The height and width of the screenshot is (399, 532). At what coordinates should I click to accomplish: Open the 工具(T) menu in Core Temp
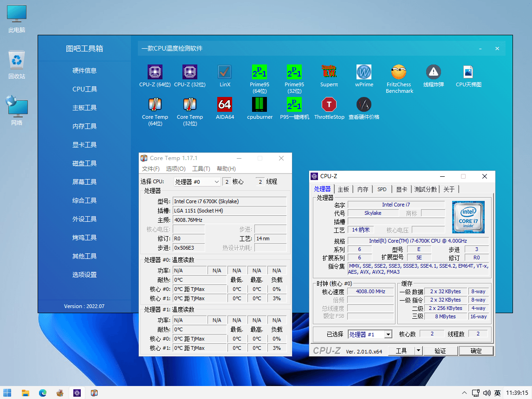[x=201, y=168]
